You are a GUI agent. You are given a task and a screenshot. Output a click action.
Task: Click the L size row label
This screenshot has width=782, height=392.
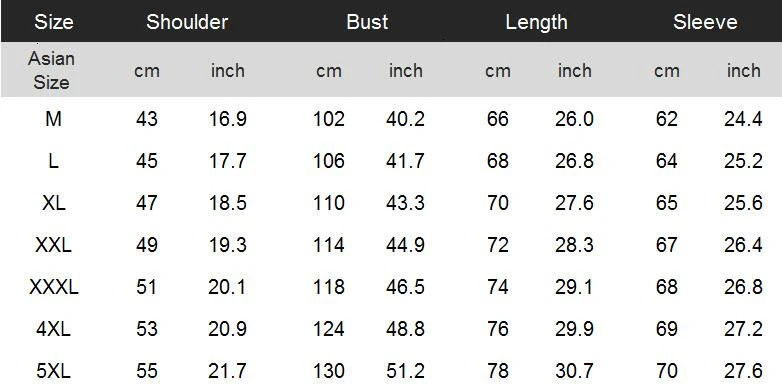[x=53, y=161]
